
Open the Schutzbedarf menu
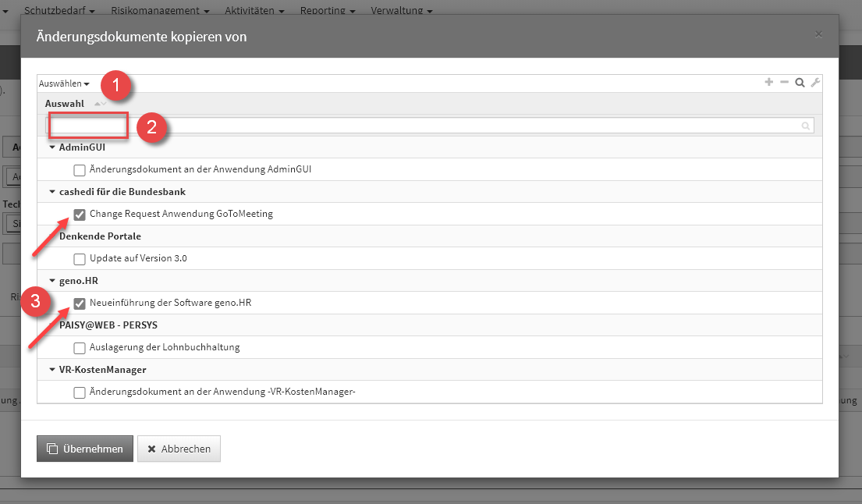point(59,10)
